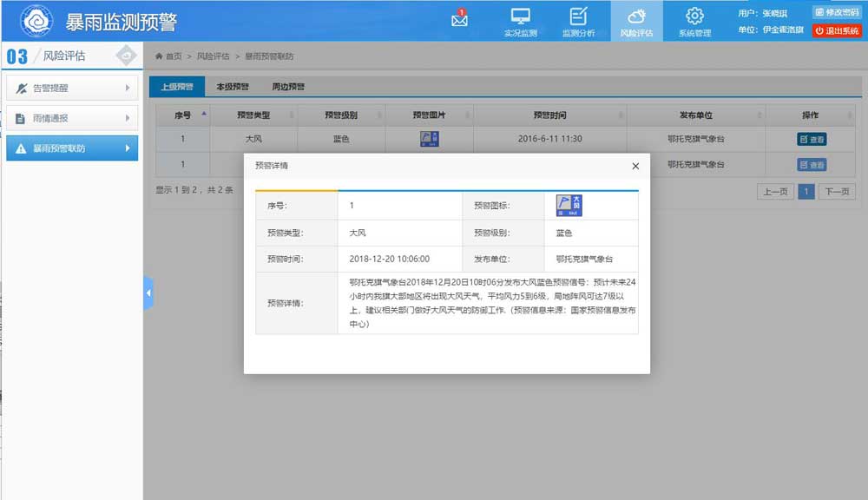
Task: Close the 预警详情 dialog
Action: [635, 166]
